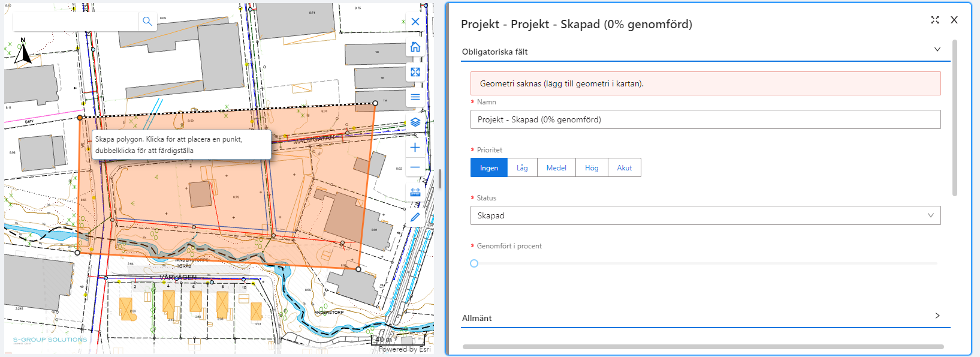Viewport: 980px width, 357px height.
Task: Close the map toolbar with X
Action: (415, 22)
